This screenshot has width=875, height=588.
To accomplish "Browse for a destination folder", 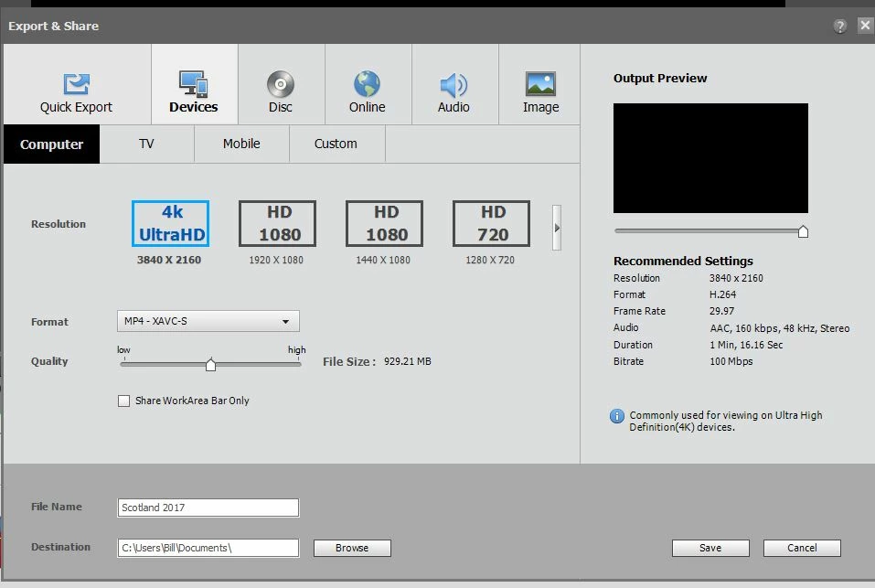I will click(x=352, y=548).
